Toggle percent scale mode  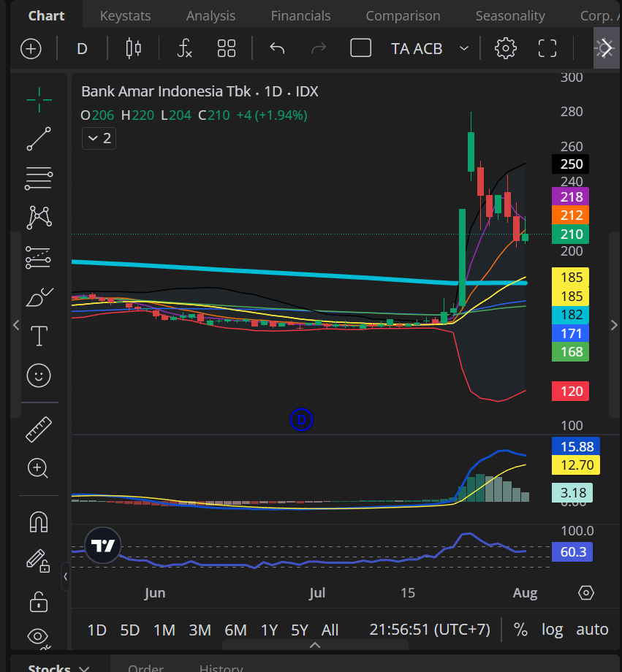520,630
